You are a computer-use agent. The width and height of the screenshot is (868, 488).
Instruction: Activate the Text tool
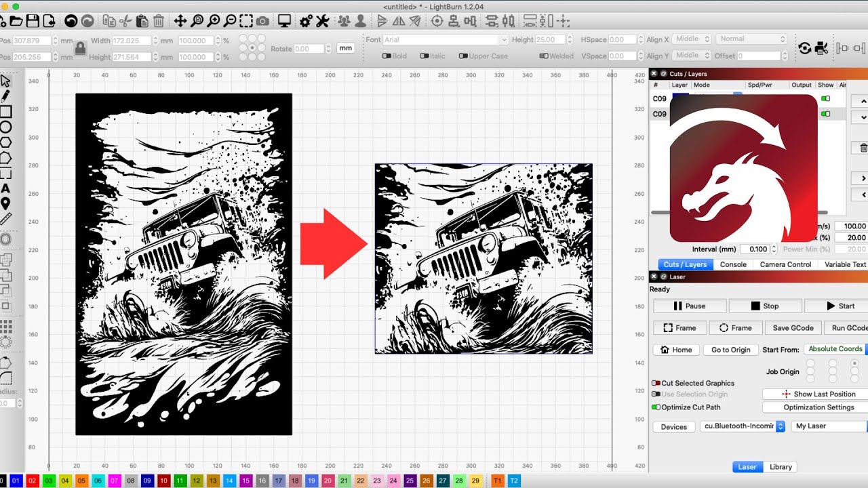click(x=5, y=188)
